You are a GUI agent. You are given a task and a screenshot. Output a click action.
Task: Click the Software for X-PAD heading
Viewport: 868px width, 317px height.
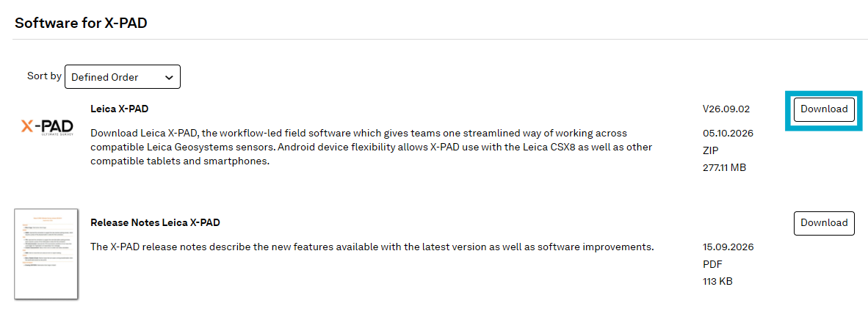(x=81, y=23)
